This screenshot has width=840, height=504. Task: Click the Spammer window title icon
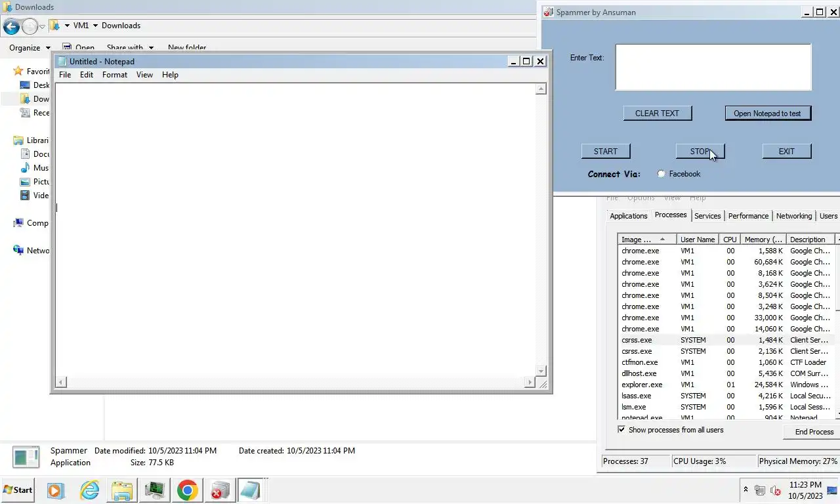(x=549, y=12)
